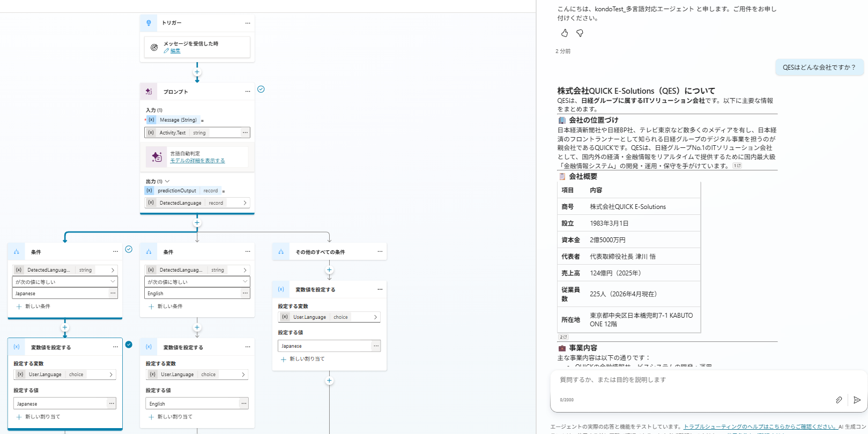Add 新しい割り当て in rightmost variable node
The height and width of the screenshot is (434, 868).
pos(303,359)
